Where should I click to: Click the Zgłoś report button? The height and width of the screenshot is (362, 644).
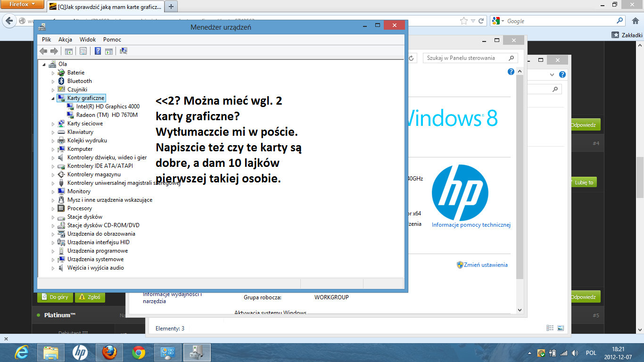click(x=90, y=297)
